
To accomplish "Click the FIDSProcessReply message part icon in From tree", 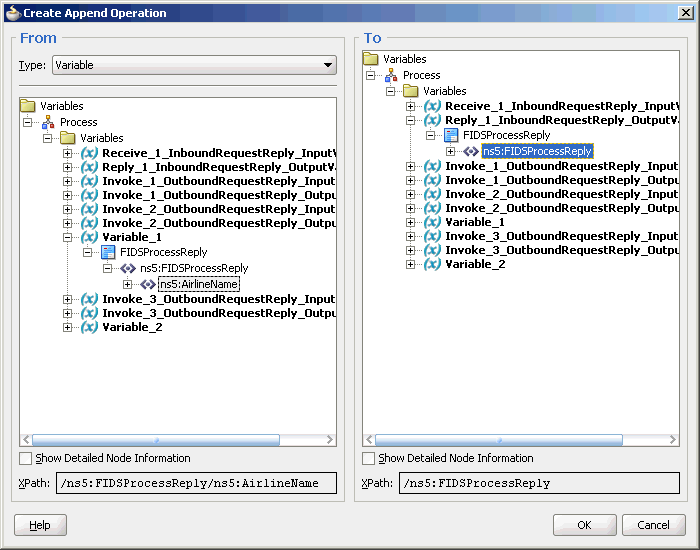I will coord(108,252).
